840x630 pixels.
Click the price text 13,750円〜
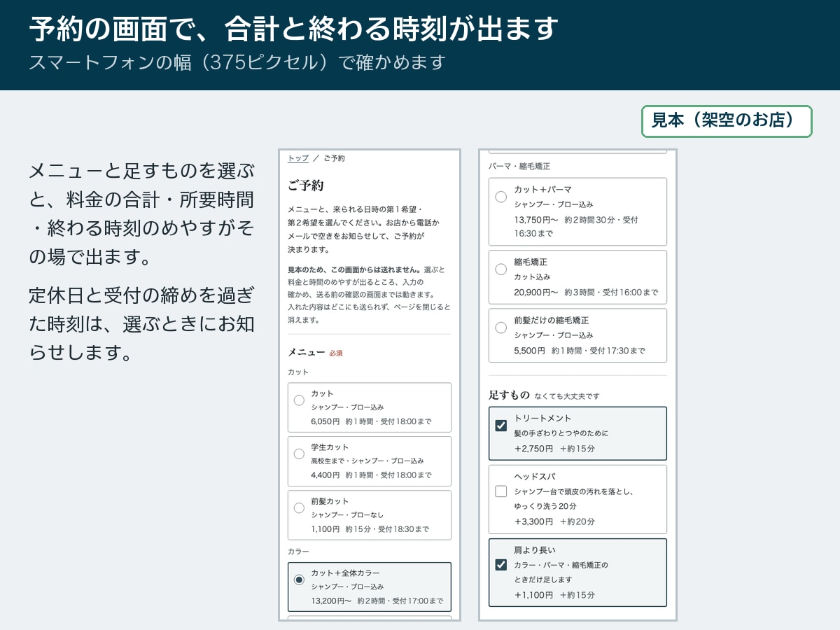[535, 220]
